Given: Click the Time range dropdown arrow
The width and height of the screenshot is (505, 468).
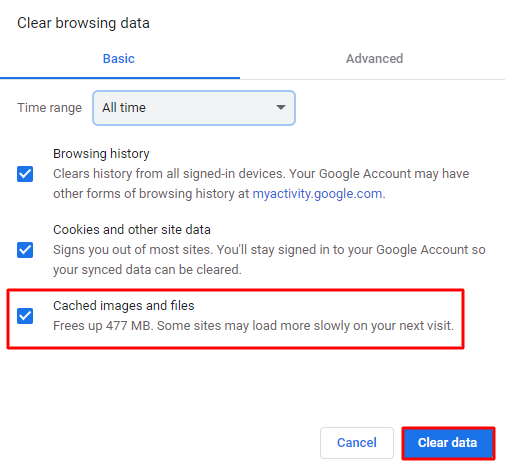Looking at the screenshot, I should tap(281, 107).
